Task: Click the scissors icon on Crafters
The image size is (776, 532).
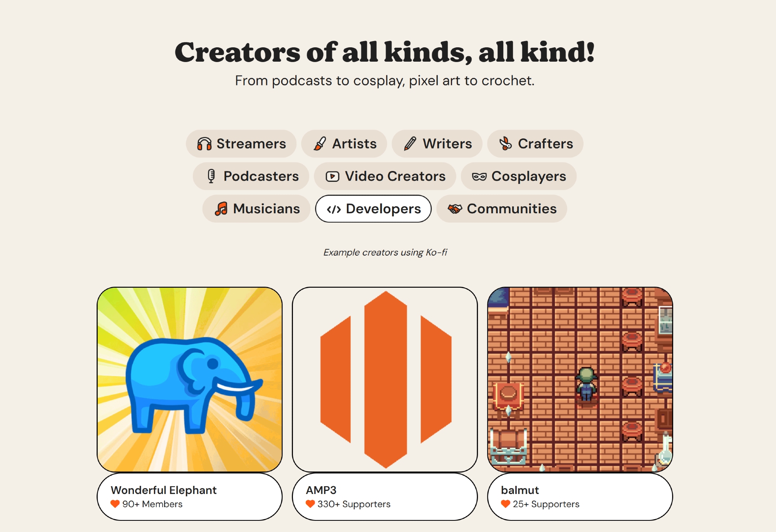Action: (505, 144)
